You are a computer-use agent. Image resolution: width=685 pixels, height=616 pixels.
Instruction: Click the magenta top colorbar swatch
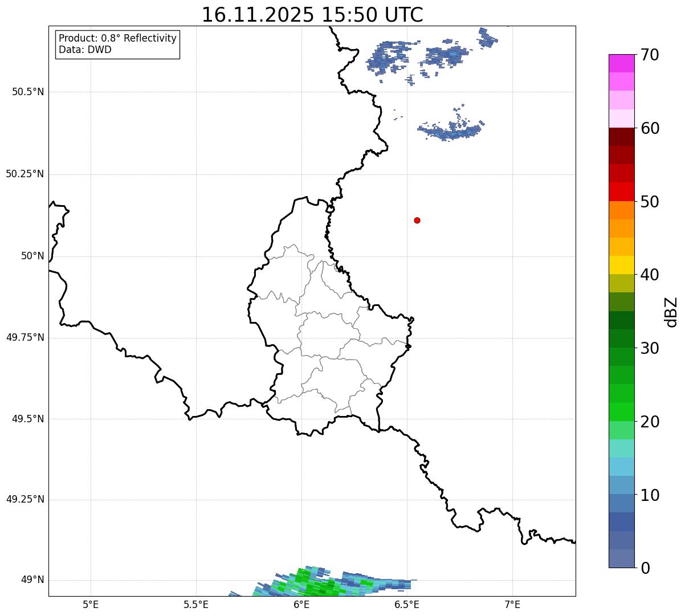(622, 63)
